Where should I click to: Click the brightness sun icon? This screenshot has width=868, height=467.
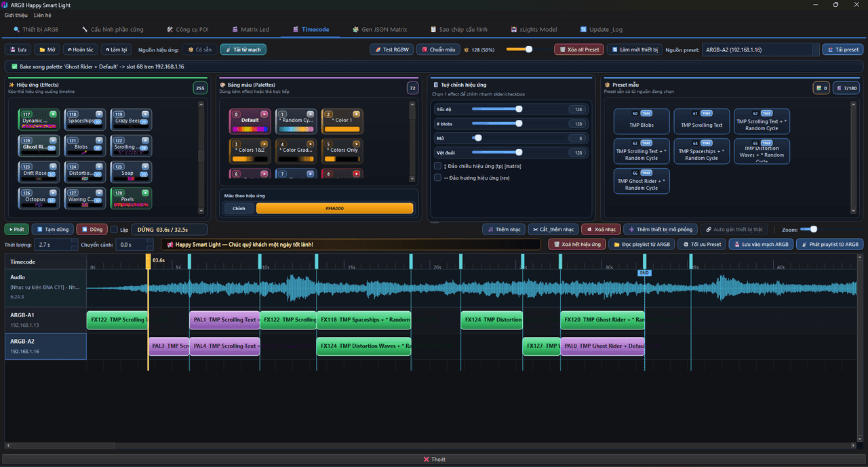(467, 49)
